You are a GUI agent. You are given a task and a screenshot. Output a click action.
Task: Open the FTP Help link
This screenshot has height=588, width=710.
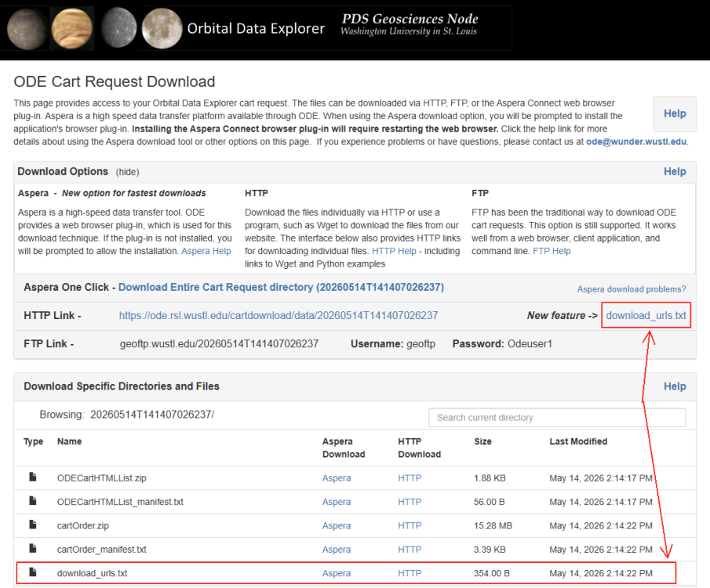point(552,251)
